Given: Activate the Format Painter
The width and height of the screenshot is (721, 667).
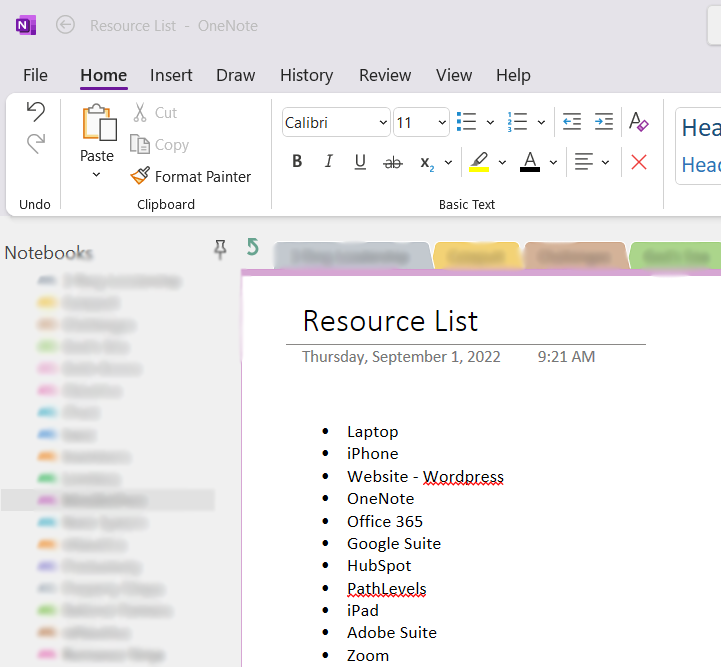Looking at the screenshot, I should click(x=190, y=176).
